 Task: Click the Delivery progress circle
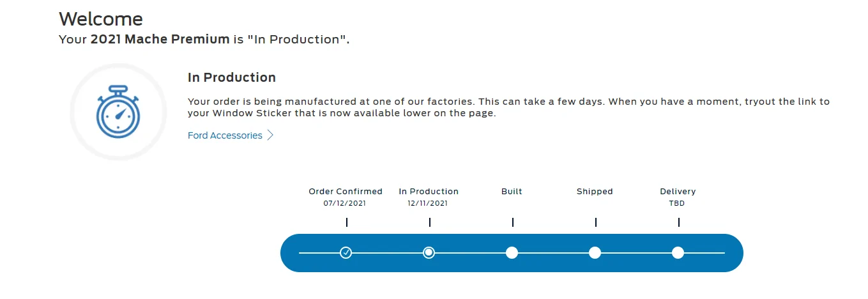pyautogui.click(x=678, y=252)
